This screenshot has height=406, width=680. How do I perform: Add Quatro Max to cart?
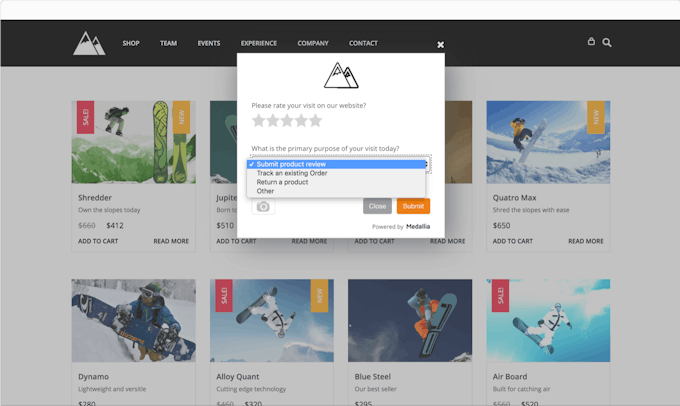pos(513,241)
